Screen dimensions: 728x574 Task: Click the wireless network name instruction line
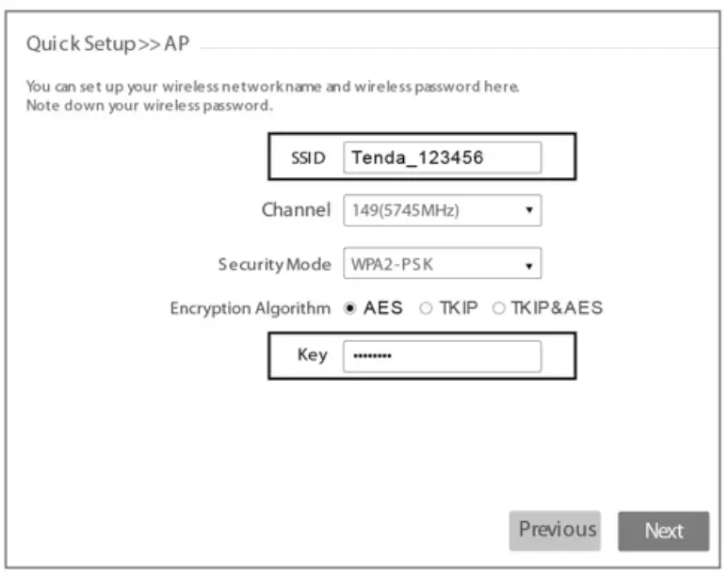tap(273, 87)
